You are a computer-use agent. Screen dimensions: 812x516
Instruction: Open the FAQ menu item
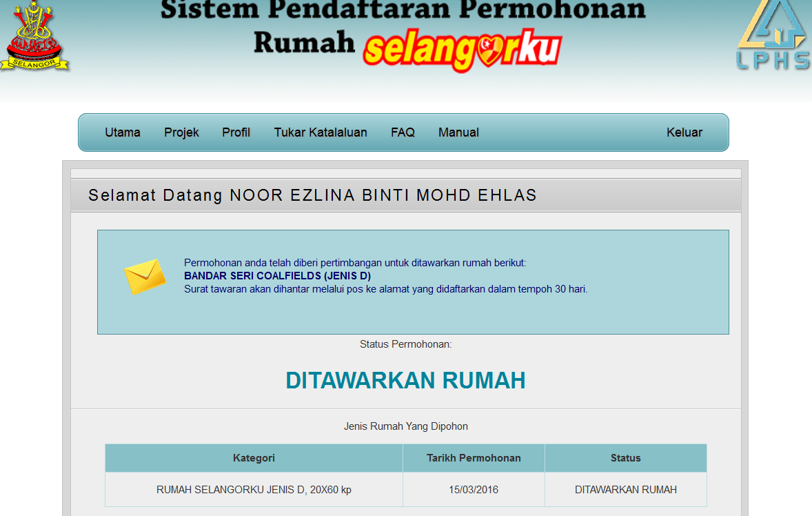pyautogui.click(x=403, y=132)
